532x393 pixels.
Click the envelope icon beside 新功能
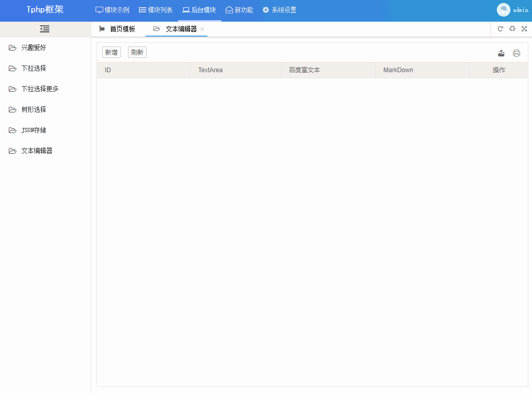[x=229, y=10]
